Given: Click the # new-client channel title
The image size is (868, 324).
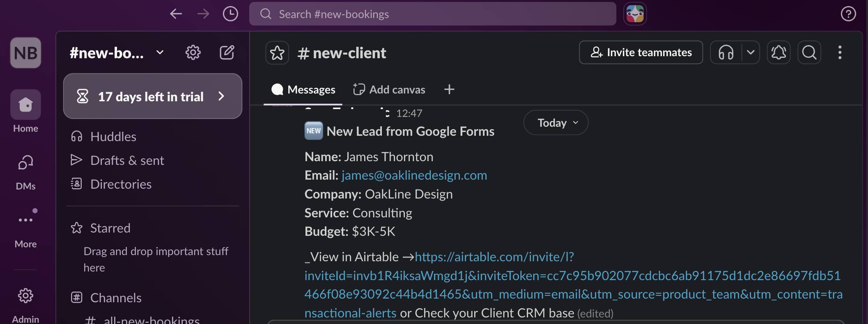Looking at the screenshot, I should point(342,53).
